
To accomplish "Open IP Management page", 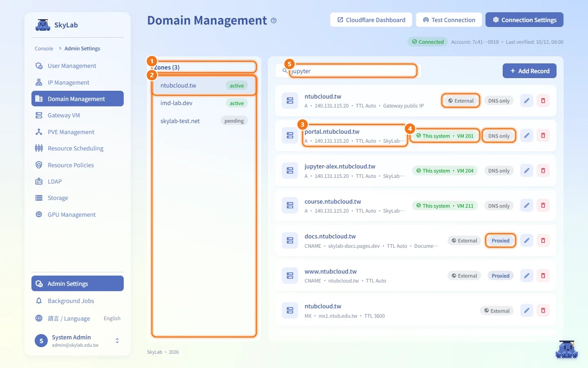I will tap(78, 83).
